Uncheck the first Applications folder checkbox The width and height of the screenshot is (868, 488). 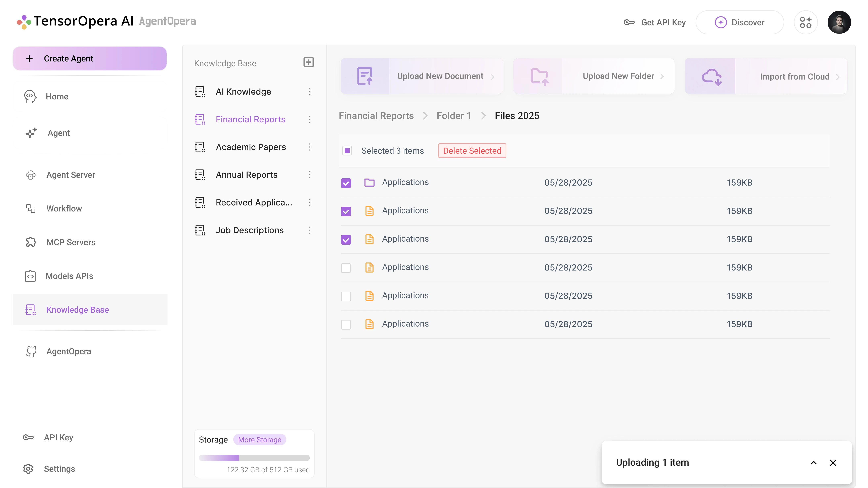pyautogui.click(x=346, y=183)
